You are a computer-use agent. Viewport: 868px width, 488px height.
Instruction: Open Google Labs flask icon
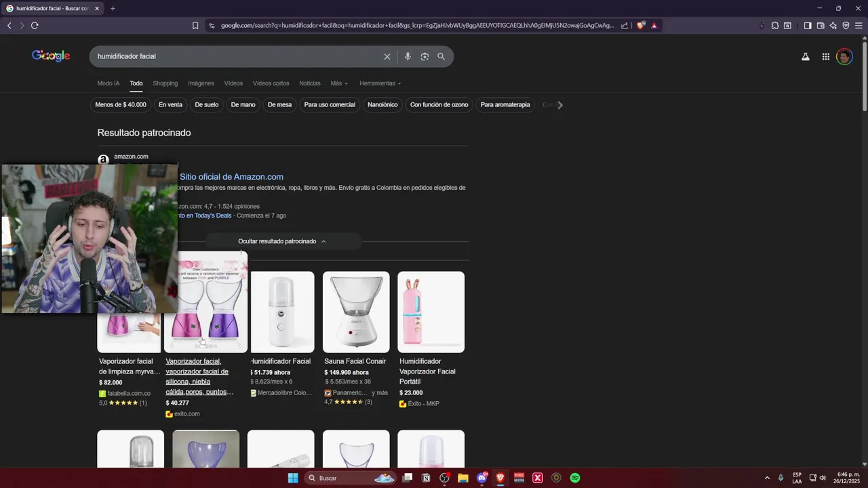coord(806,57)
